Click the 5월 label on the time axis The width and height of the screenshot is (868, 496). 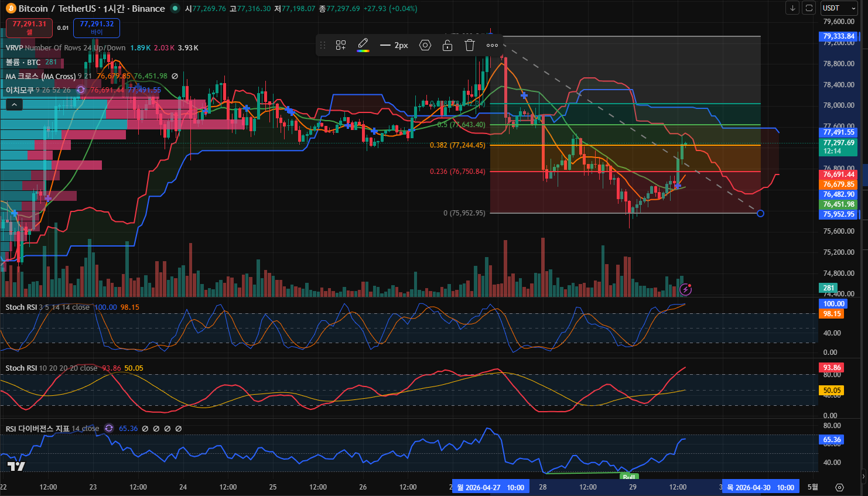coord(813,487)
